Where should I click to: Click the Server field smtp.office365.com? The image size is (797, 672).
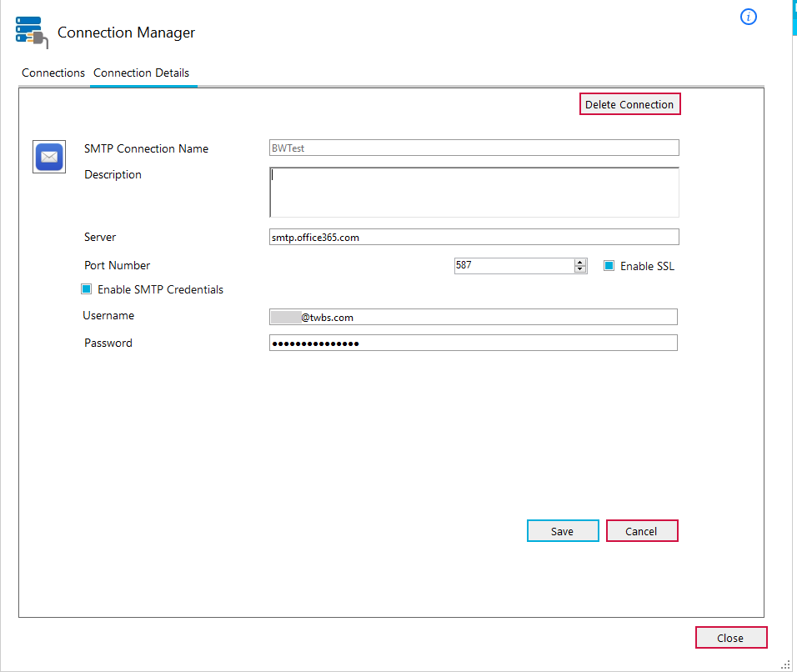point(474,237)
